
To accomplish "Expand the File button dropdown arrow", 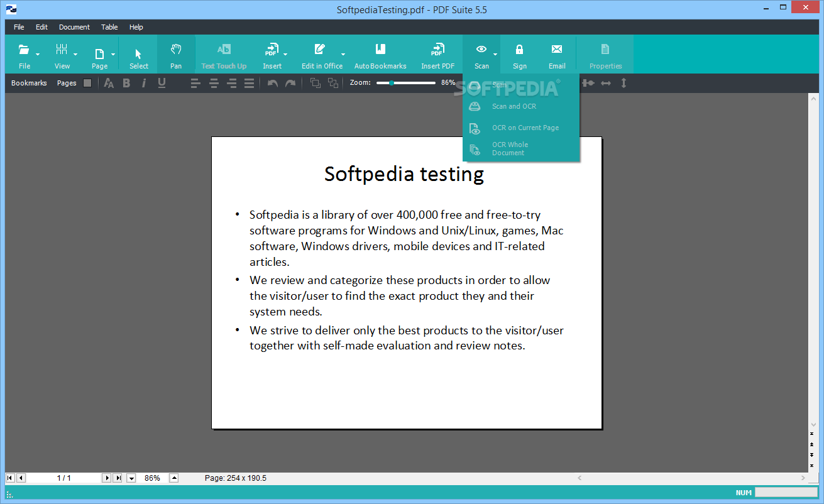I will coord(38,55).
